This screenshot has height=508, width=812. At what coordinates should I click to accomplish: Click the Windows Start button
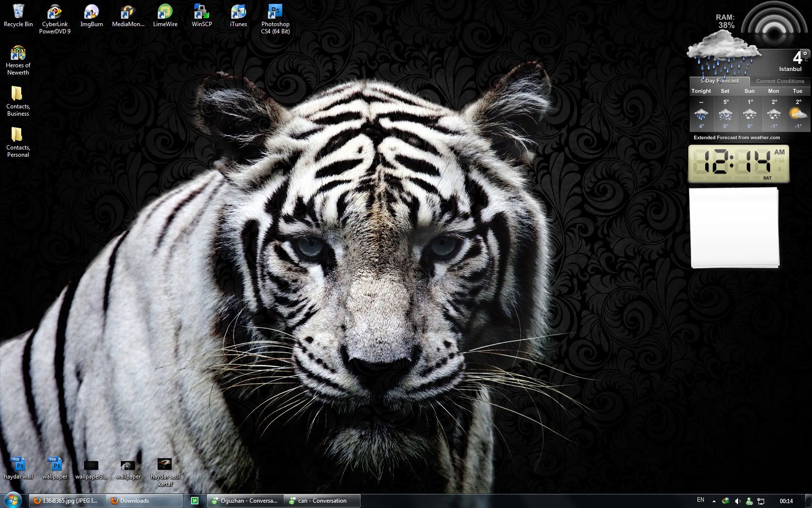(13, 500)
